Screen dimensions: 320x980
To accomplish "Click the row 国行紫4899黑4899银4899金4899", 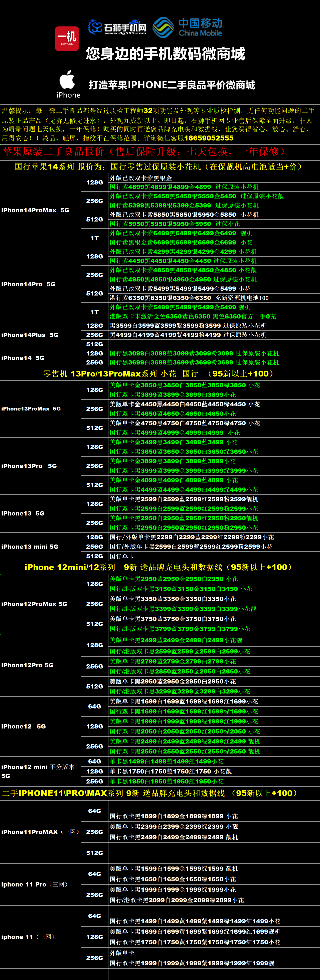I will tap(214, 187).
